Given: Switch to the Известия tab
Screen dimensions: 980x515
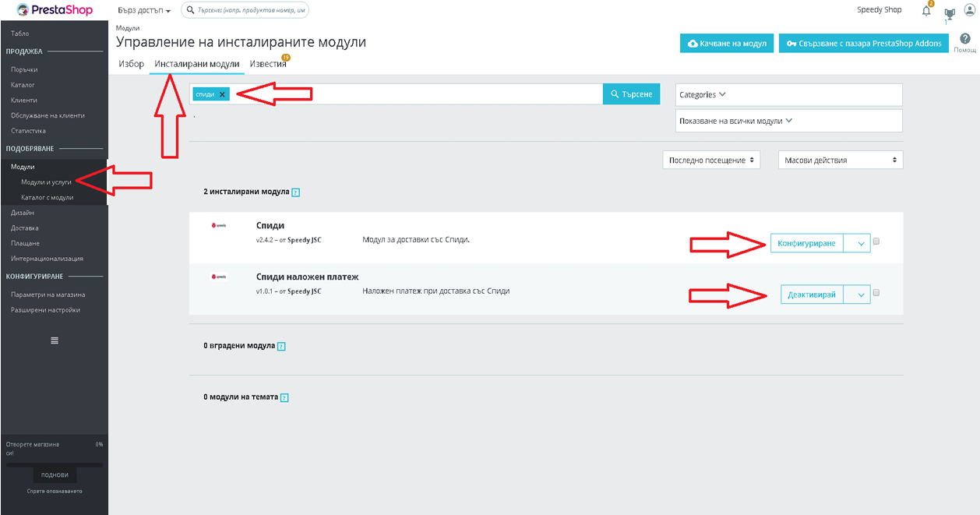Looking at the screenshot, I should pos(269,64).
